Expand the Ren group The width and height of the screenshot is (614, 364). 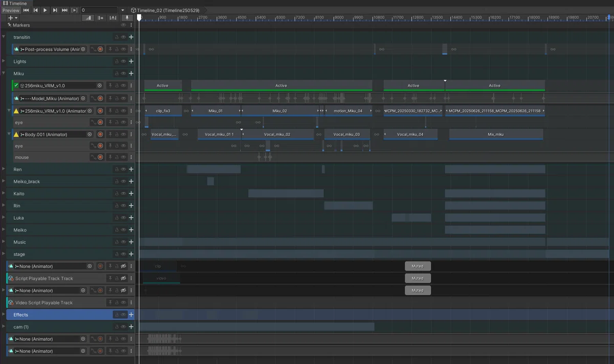(x=4, y=169)
